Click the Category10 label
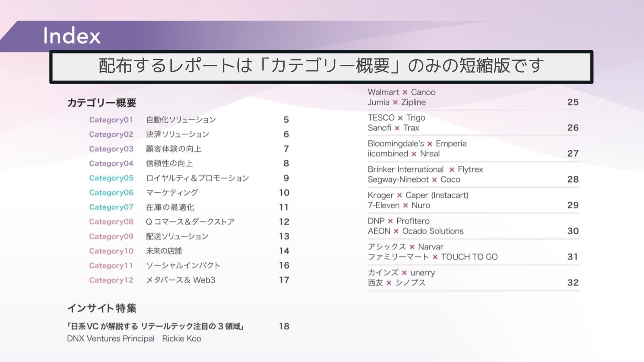 click(111, 251)
